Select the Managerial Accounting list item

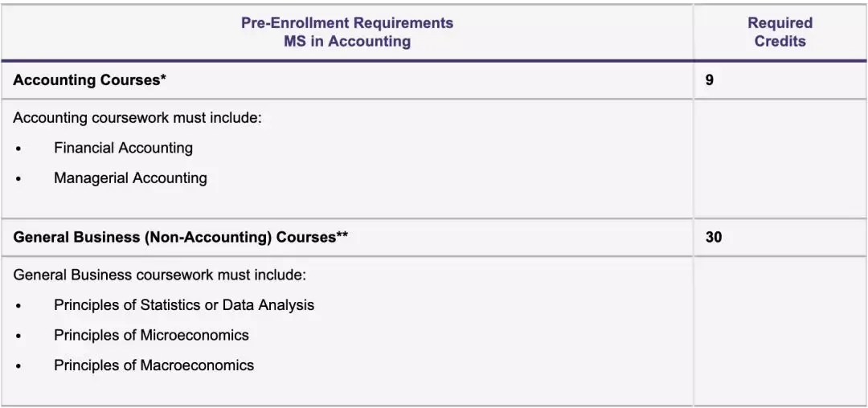(x=130, y=178)
